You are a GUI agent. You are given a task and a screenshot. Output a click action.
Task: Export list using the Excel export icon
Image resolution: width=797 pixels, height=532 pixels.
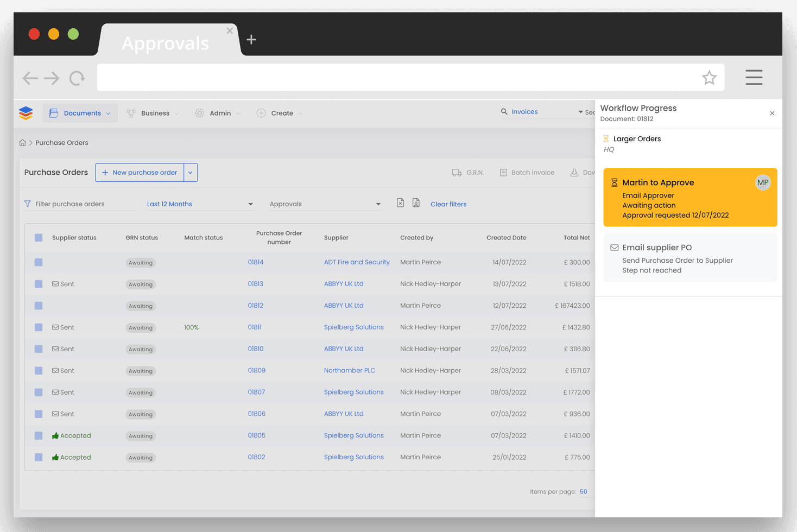[x=400, y=202]
